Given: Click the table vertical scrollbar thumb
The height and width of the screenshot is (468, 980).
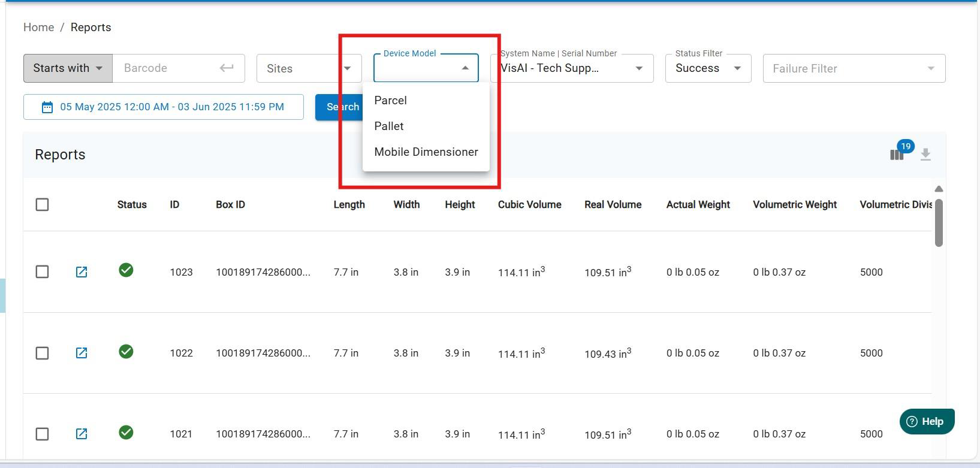Looking at the screenshot, I should pyautogui.click(x=939, y=222).
